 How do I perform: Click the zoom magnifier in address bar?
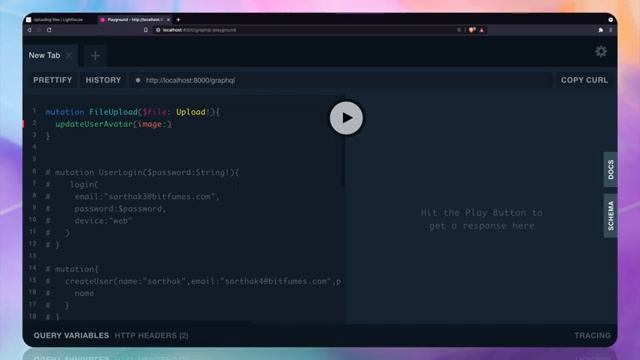pyautogui.click(x=459, y=30)
